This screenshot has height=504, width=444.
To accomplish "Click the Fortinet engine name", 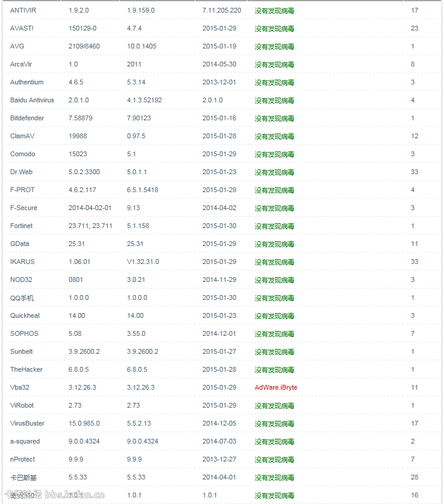I will pos(21,226).
